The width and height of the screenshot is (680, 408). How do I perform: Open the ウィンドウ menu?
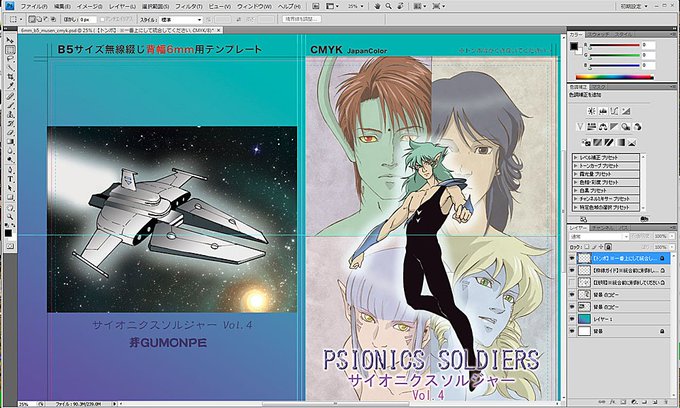click(x=254, y=7)
